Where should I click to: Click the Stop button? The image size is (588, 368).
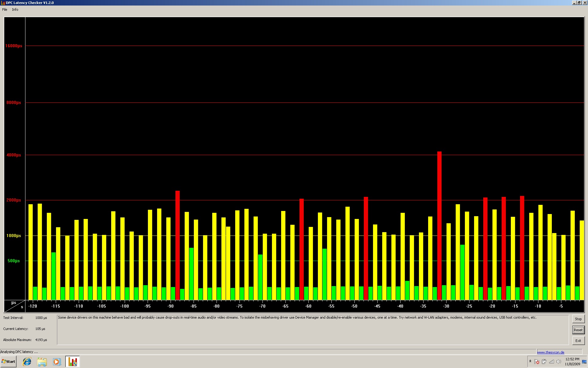click(578, 319)
